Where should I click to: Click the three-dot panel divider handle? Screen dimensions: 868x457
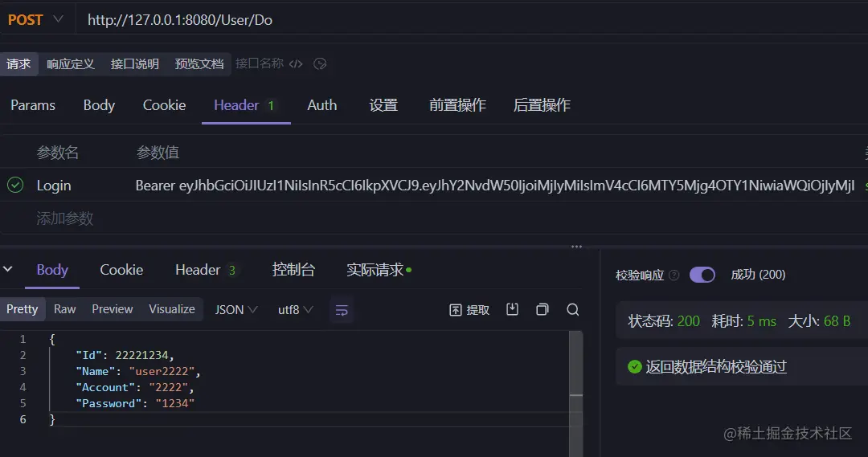(576, 247)
